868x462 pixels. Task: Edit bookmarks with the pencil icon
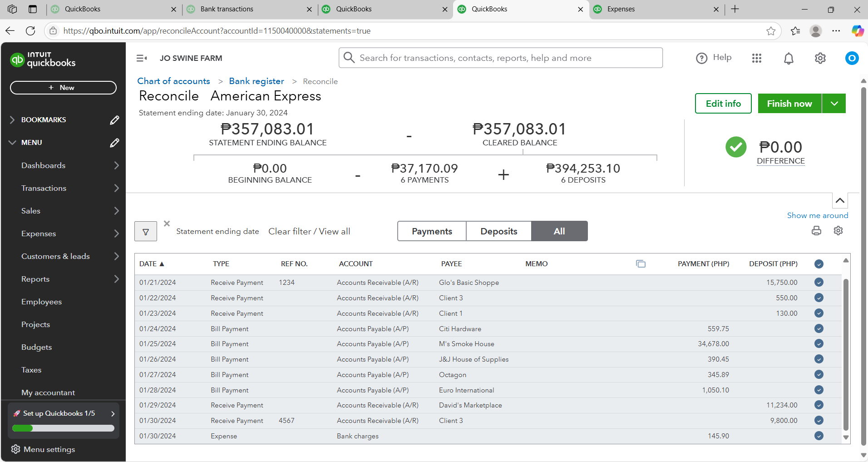point(114,120)
